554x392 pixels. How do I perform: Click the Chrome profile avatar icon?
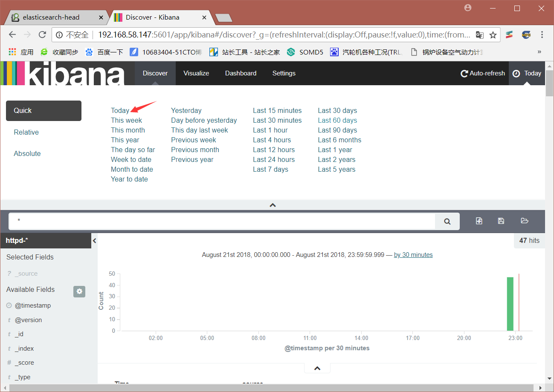pyautogui.click(x=468, y=8)
